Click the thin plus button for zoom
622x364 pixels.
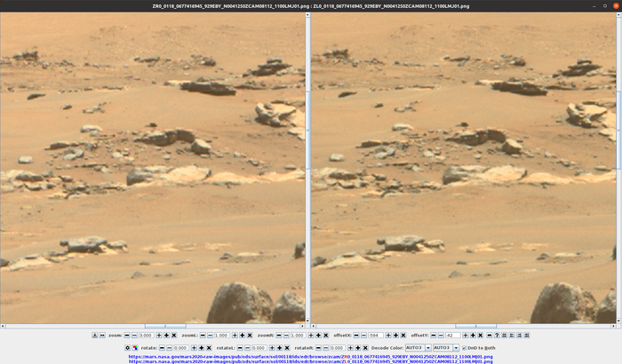point(159,336)
